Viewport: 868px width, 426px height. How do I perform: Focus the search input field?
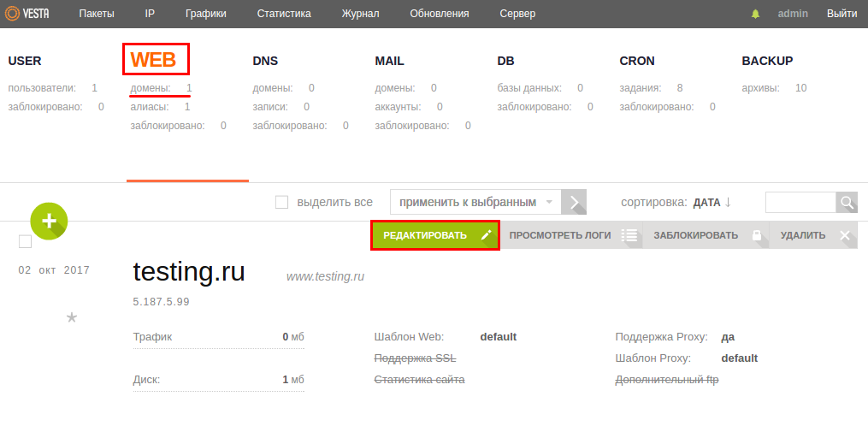(x=800, y=202)
